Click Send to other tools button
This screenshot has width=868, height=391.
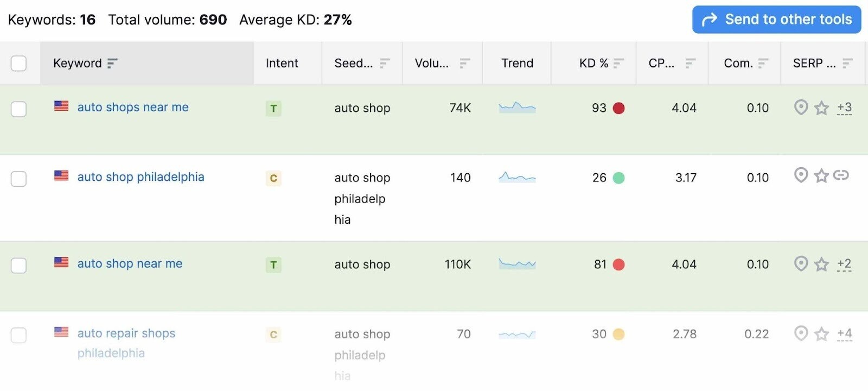point(776,20)
